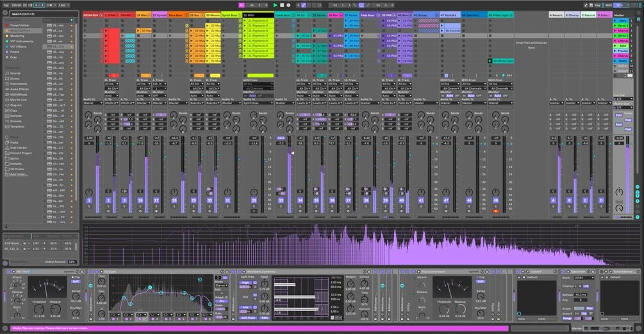The height and width of the screenshot is (334, 644).
Task: Click the Key map mode button
Action: click(598, 5)
